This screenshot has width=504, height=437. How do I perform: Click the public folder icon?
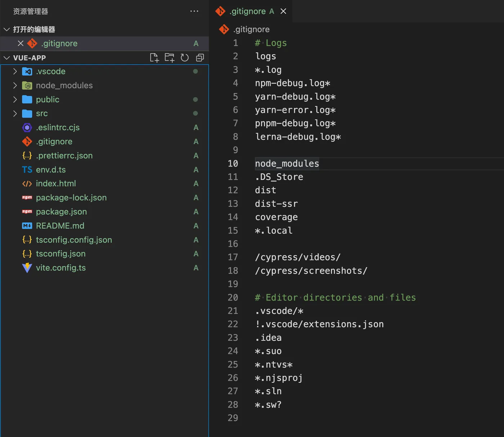tap(27, 99)
